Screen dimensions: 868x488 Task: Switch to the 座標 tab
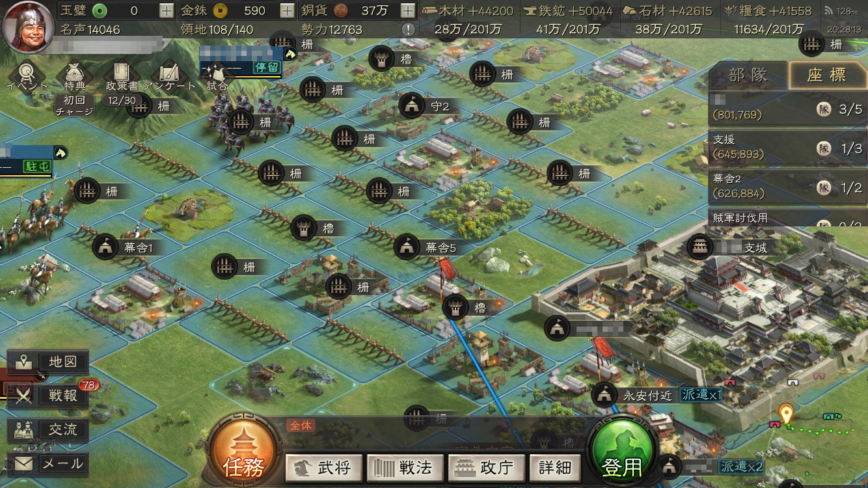tap(826, 75)
